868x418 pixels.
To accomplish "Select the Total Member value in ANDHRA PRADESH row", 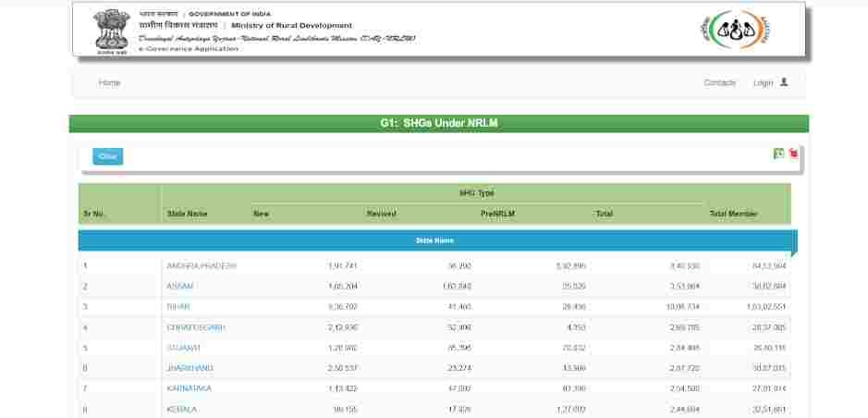I will tap(768, 266).
